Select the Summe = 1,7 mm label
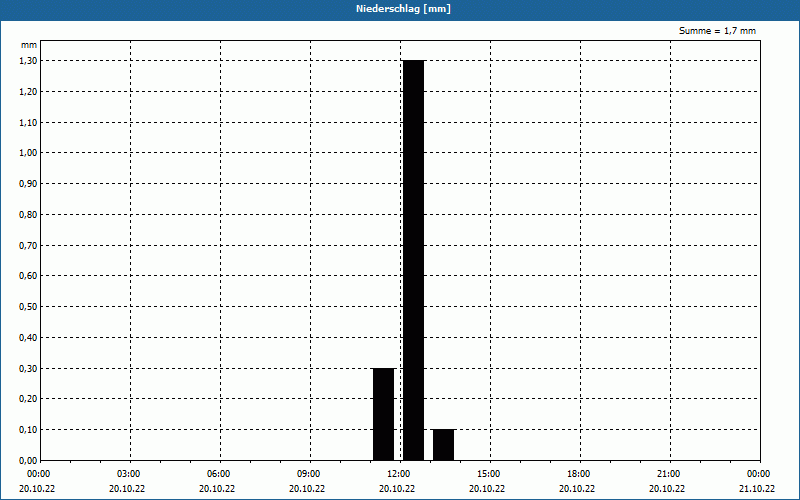Image resolution: width=800 pixels, height=500 pixels. [x=717, y=31]
